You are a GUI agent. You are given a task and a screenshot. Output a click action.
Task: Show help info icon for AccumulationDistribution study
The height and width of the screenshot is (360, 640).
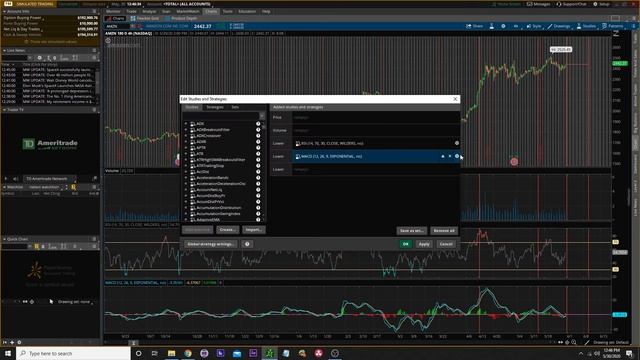click(x=258, y=208)
